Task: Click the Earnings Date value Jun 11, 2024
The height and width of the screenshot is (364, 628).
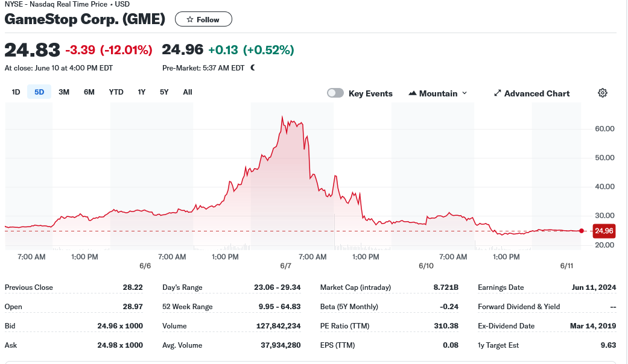Action: pyautogui.click(x=594, y=287)
